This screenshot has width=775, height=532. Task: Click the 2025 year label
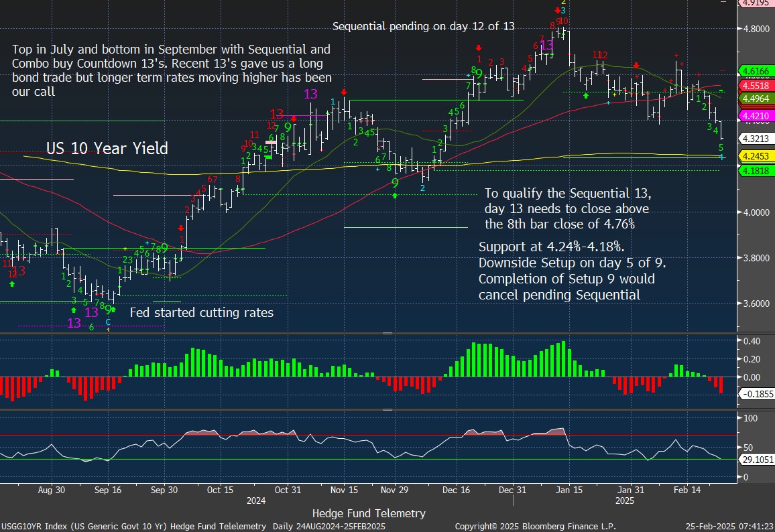pos(625,501)
